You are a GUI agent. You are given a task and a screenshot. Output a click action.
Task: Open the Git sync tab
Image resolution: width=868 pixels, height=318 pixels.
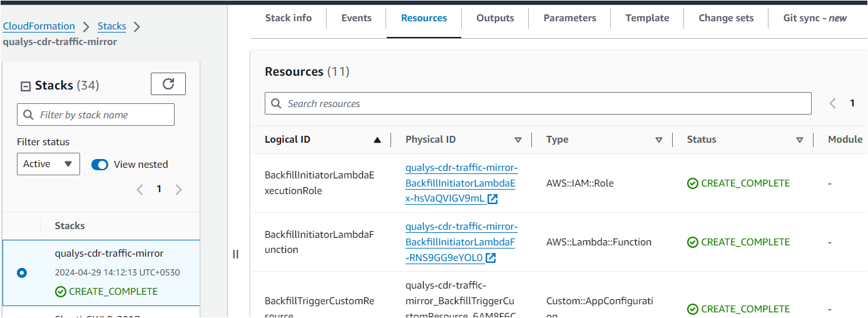[x=815, y=18]
